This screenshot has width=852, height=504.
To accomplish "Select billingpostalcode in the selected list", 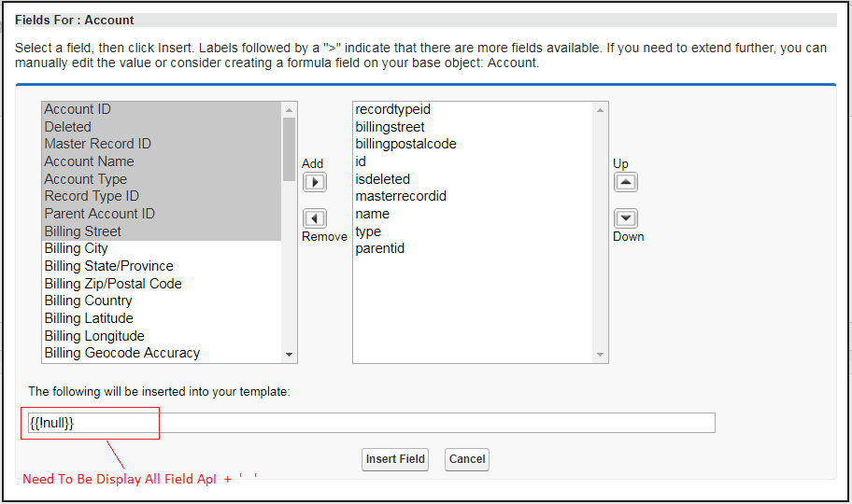I will pyautogui.click(x=405, y=144).
